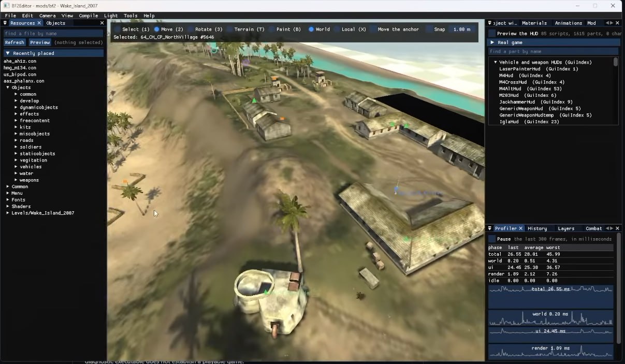Image resolution: width=625 pixels, height=364 pixels.
Task: Enable the Snap checkbox
Action: pyautogui.click(x=429, y=30)
